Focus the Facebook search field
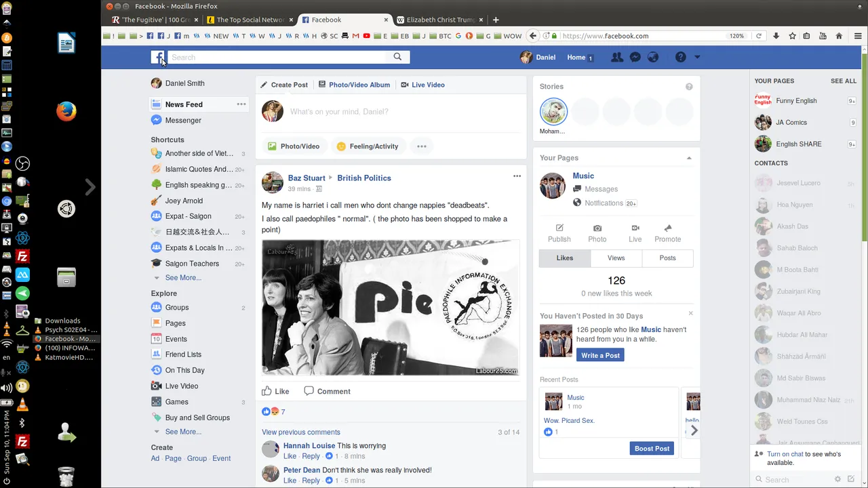The image size is (868, 488). tap(278, 58)
